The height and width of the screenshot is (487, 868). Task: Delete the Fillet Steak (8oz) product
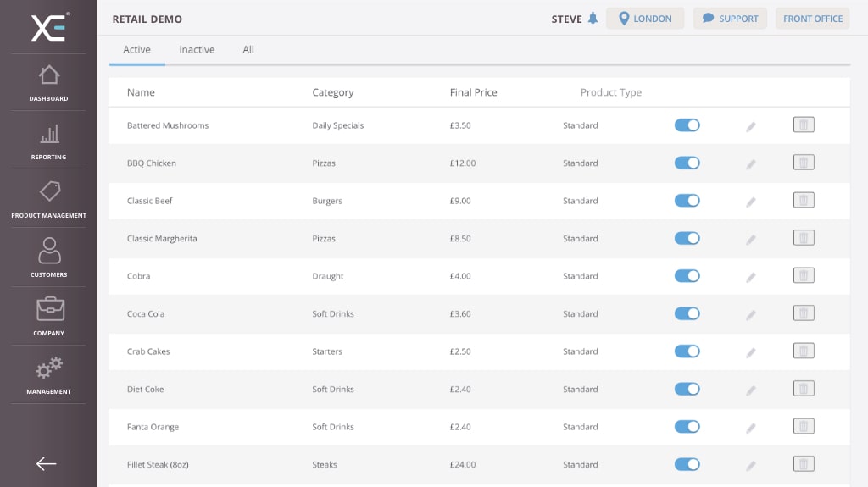[x=804, y=464]
